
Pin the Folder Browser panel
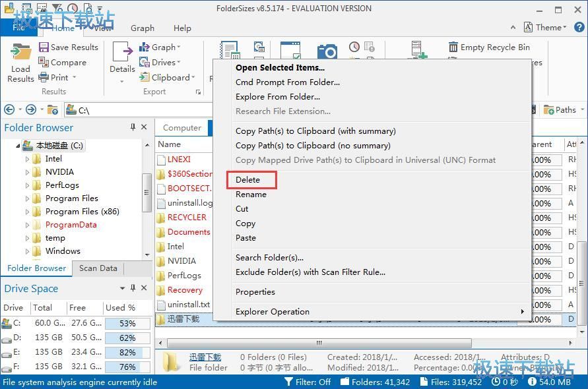133,127
